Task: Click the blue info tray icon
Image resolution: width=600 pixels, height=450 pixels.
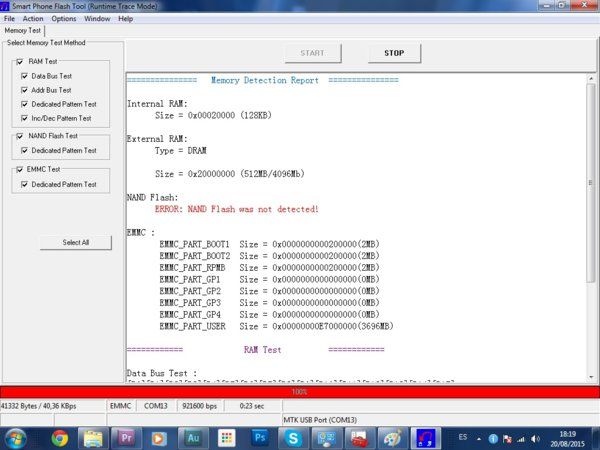Action: click(493, 439)
